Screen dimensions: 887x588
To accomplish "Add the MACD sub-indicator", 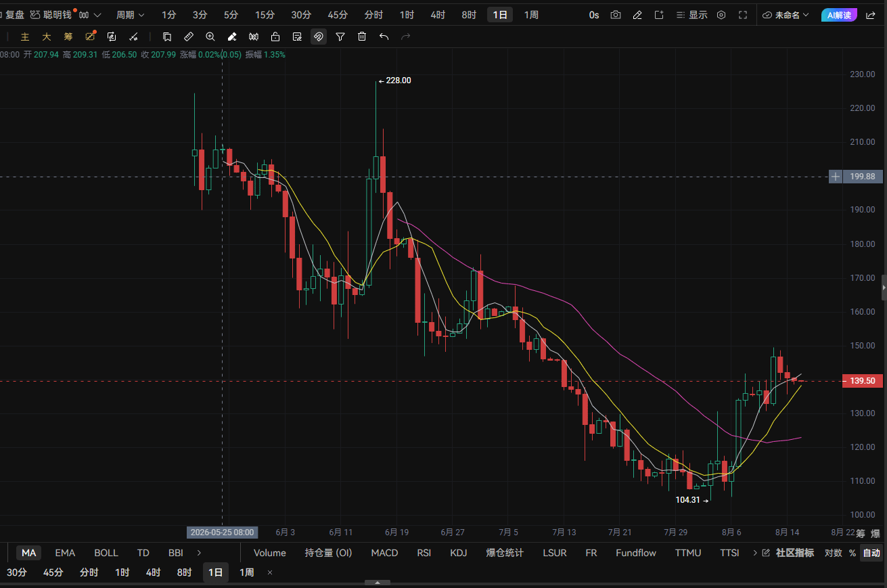I will [384, 553].
